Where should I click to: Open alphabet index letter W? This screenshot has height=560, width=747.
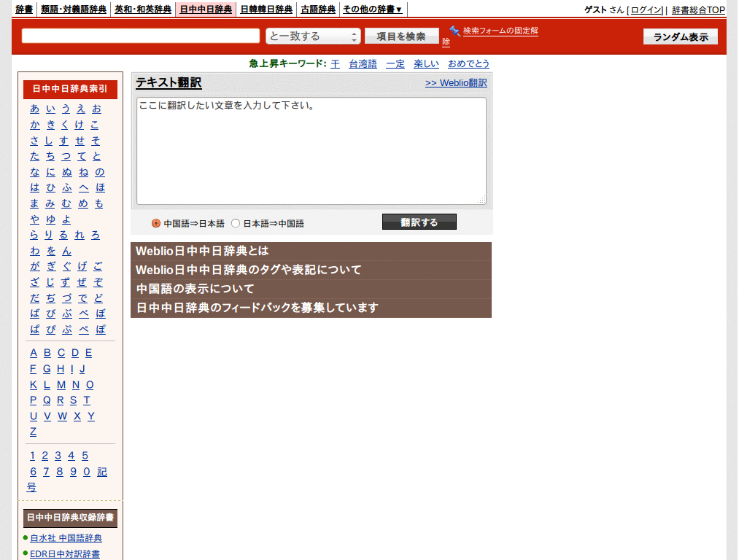click(x=63, y=416)
